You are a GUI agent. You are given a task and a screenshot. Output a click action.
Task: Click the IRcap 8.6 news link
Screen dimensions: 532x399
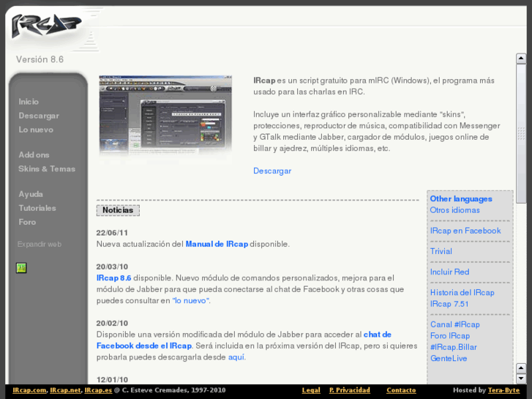[x=113, y=277]
